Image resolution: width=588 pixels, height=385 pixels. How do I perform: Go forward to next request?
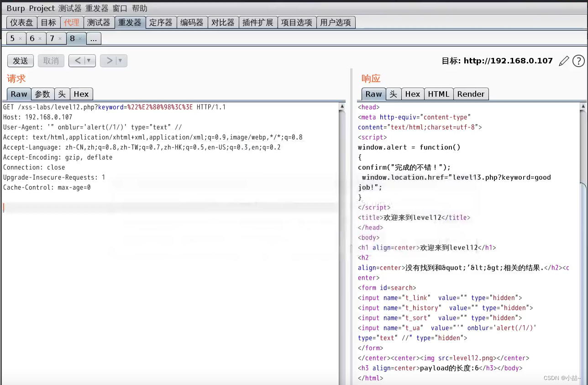pyautogui.click(x=109, y=61)
